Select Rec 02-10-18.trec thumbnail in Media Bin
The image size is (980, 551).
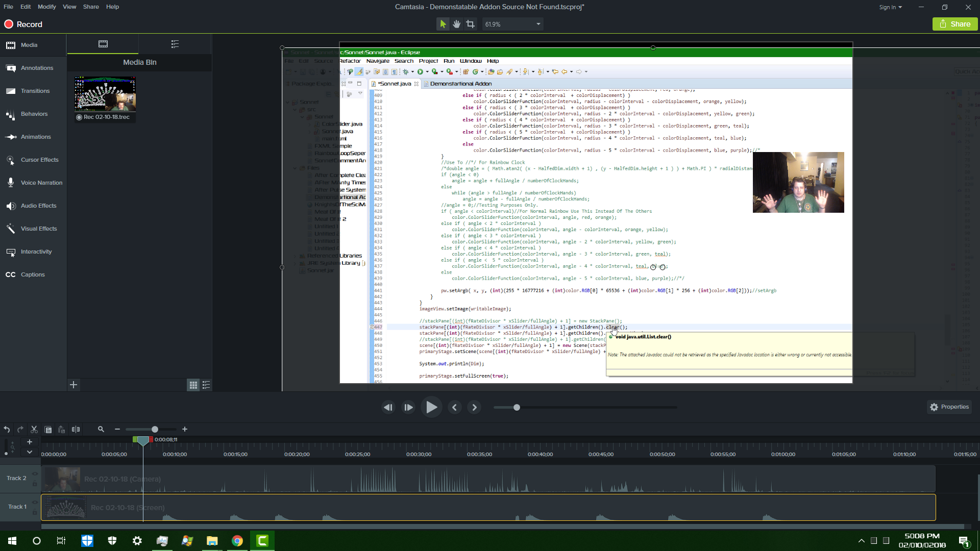coord(105,94)
